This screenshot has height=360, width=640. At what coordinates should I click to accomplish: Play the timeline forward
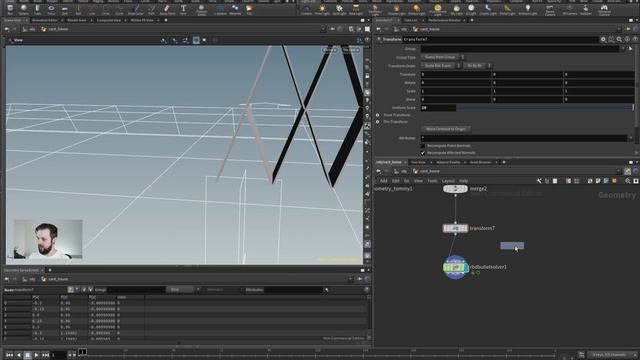(36, 355)
